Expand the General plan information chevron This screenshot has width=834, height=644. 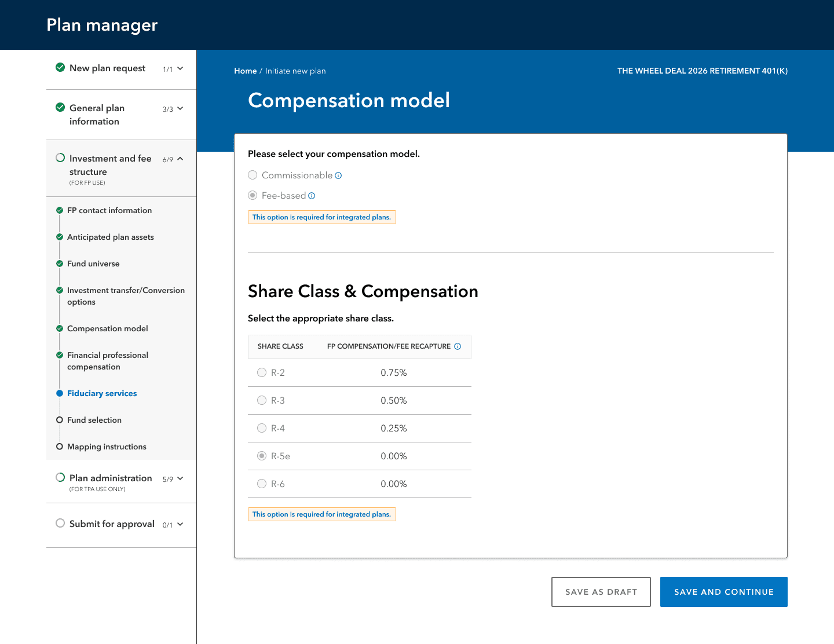(180, 108)
